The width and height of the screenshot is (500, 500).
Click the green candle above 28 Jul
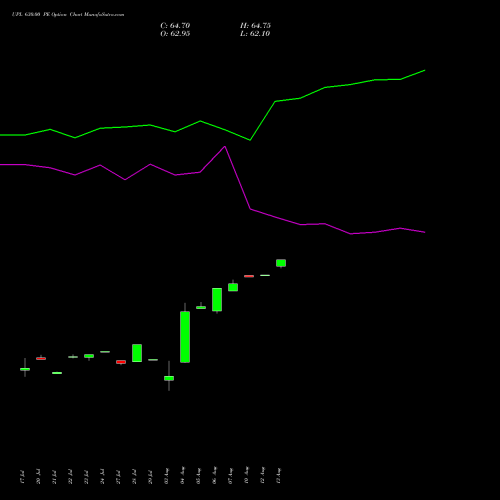[x=137, y=353]
